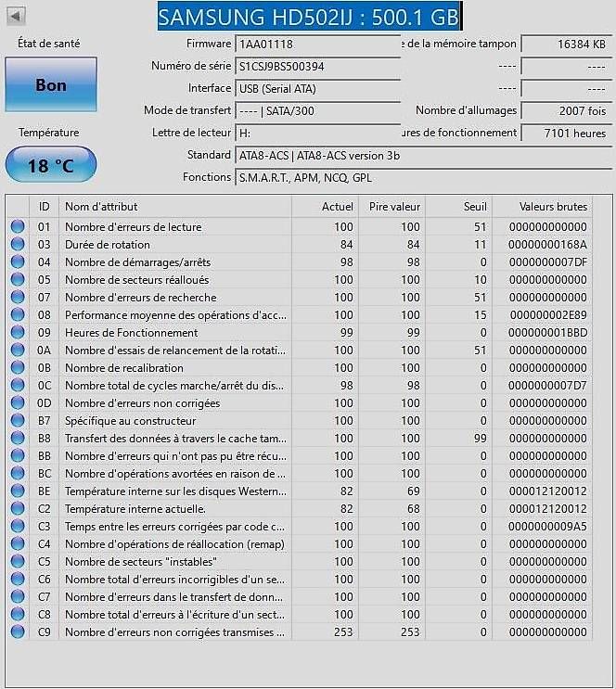Select the Firmware field 1AA01118
The height and width of the screenshot is (689, 616).
coord(318,44)
